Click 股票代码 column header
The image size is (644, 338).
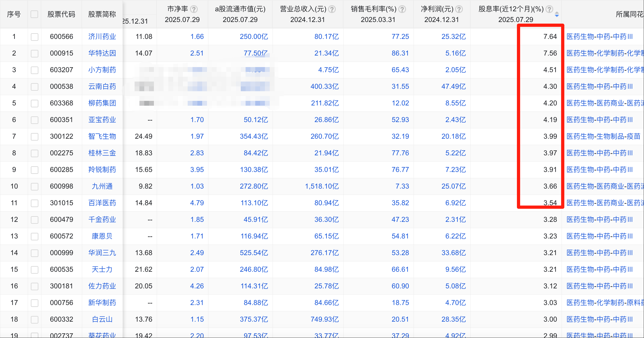point(61,14)
